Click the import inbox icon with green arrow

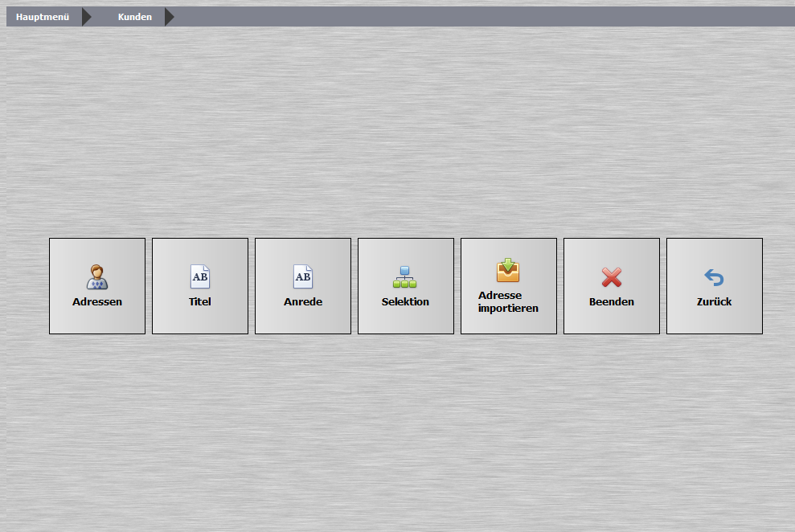point(508,271)
